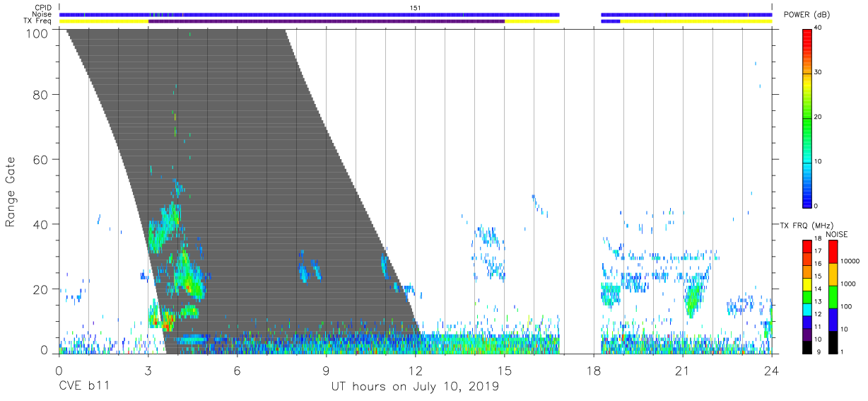Click the power scale label 10
Image resolution: width=868 pixels, height=401 pixels.
point(818,161)
